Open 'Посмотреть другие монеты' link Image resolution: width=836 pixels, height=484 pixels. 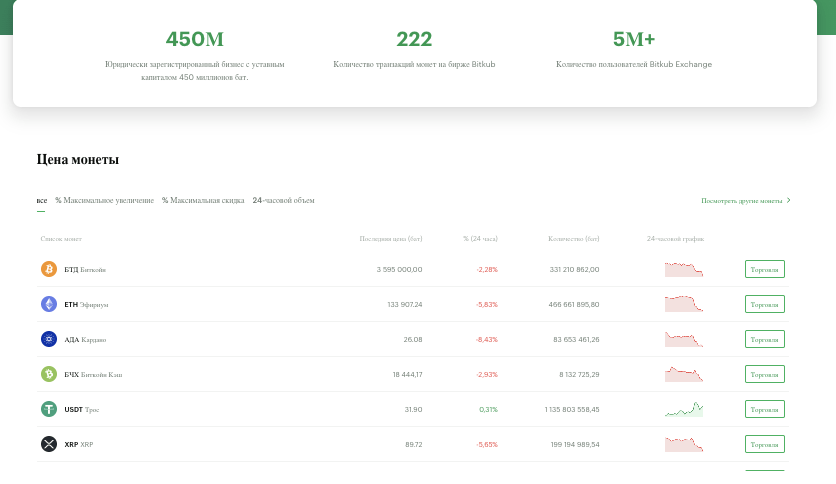tap(741, 201)
